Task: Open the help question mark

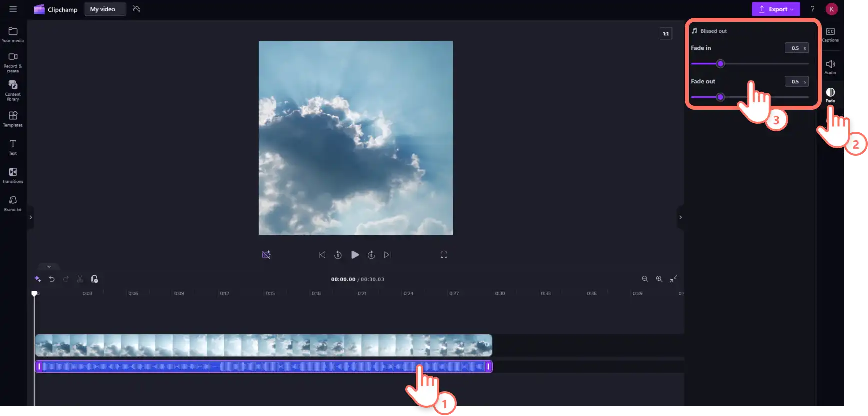Action: pyautogui.click(x=812, y=9)
